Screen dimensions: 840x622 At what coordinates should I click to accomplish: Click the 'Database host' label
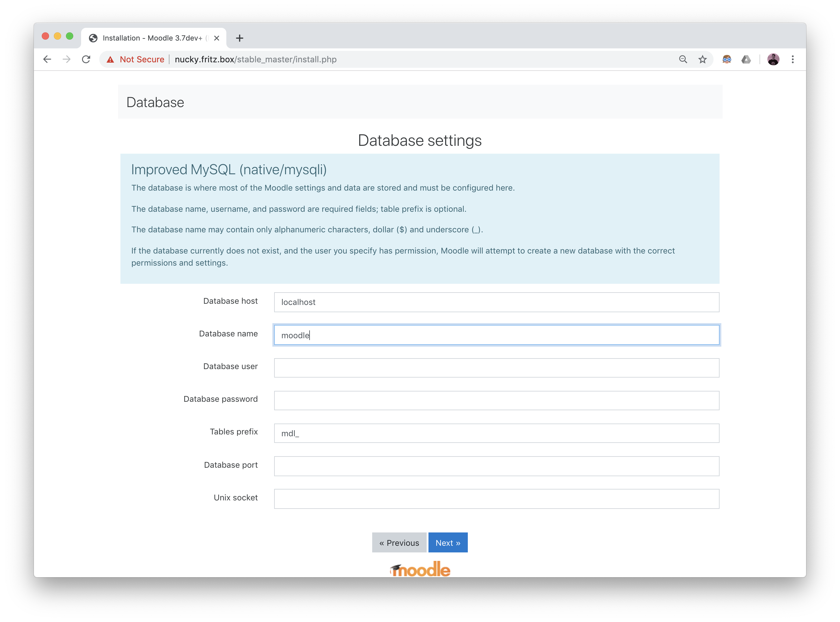coord(231,301)
